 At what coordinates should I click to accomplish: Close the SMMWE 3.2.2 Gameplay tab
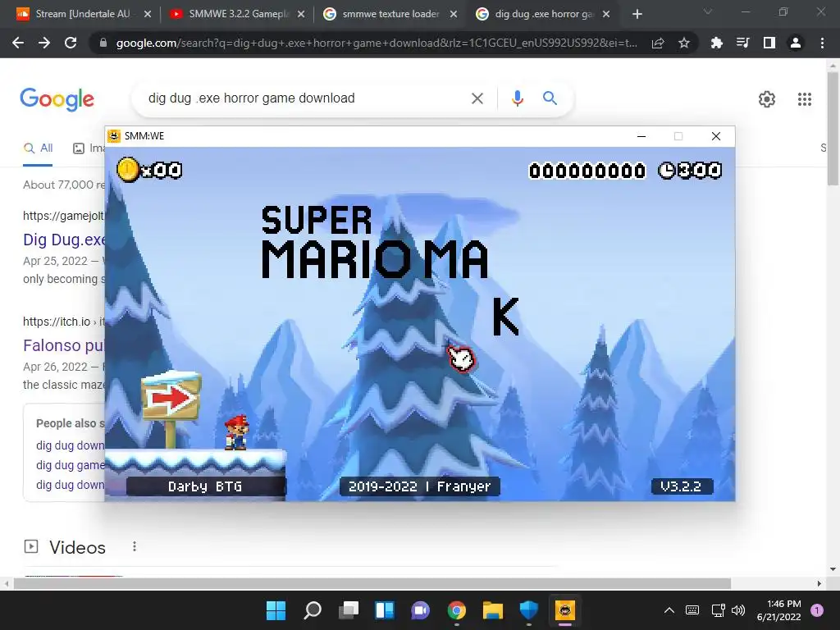click(301, 15)
